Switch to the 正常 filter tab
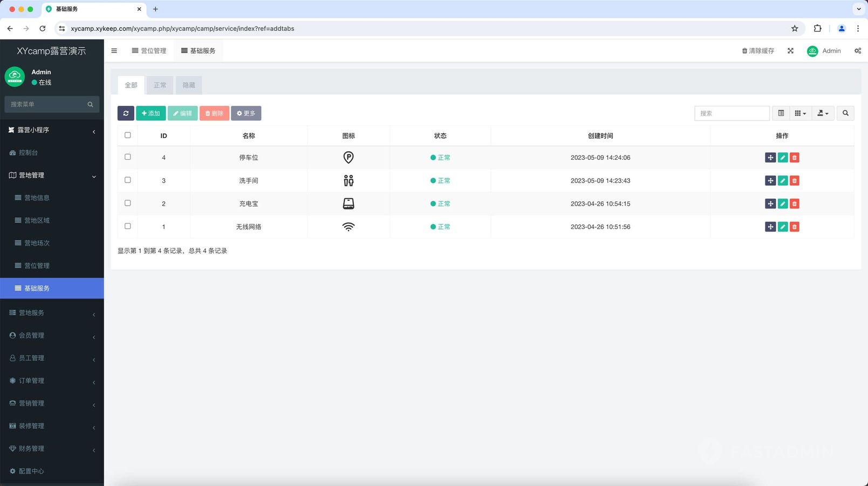This screenshot has height=486, width=868. point(160,85)
